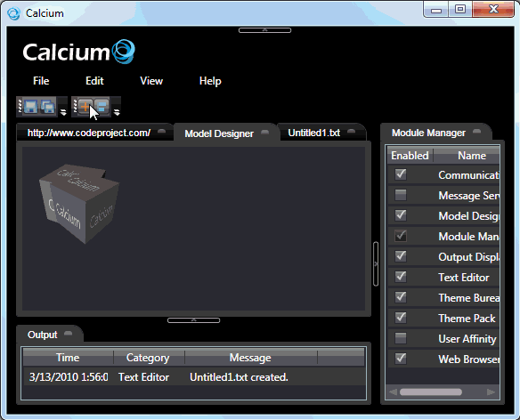The width and height of the screenshot is (520, 420).
Task: Sort output by the Category column
Action: tap(148, 358)
